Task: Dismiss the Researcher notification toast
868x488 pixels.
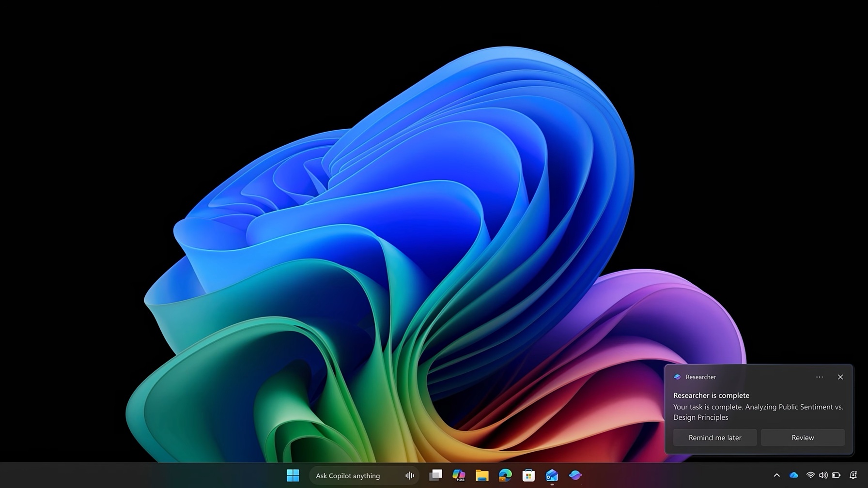Action: [x=840, y=377]
